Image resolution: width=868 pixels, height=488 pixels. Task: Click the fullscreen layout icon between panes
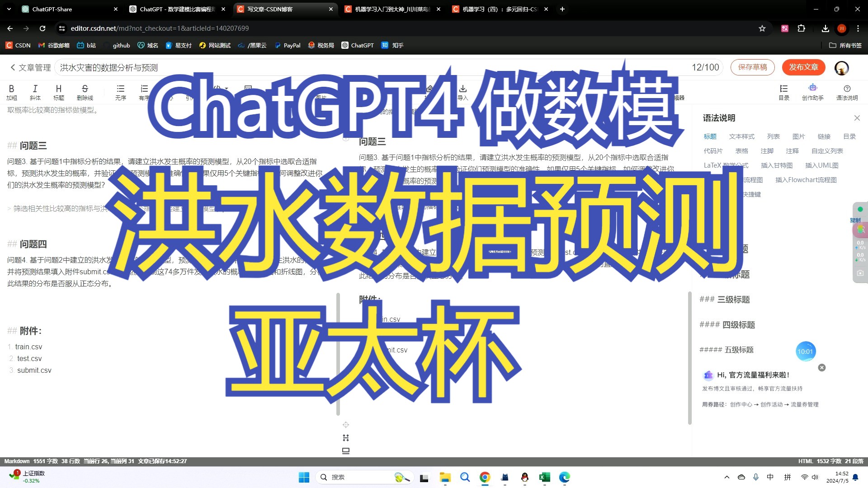point(345,438)
